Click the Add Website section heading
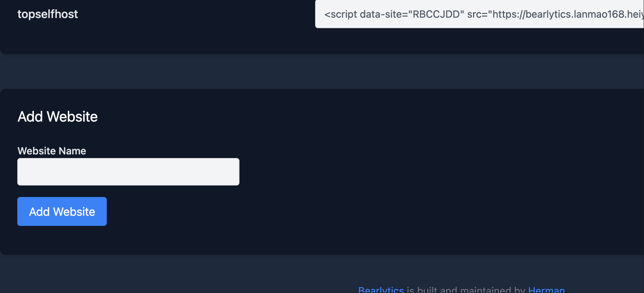 [x=58, y=117]
